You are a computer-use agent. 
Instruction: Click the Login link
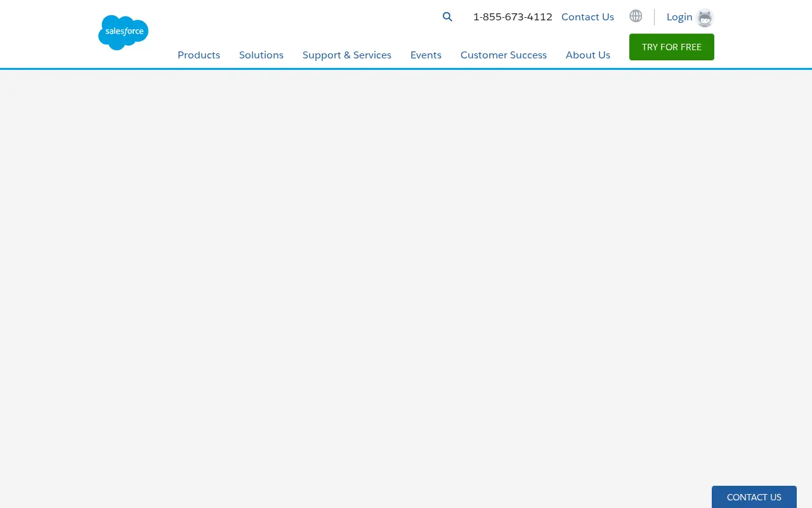coord(679,17)
